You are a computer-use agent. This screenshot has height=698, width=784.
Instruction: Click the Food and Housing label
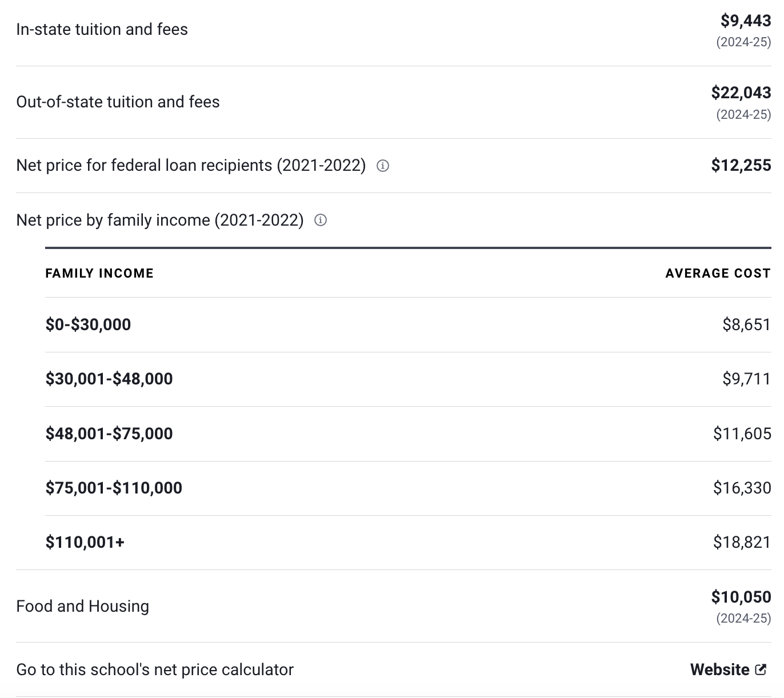82,606
